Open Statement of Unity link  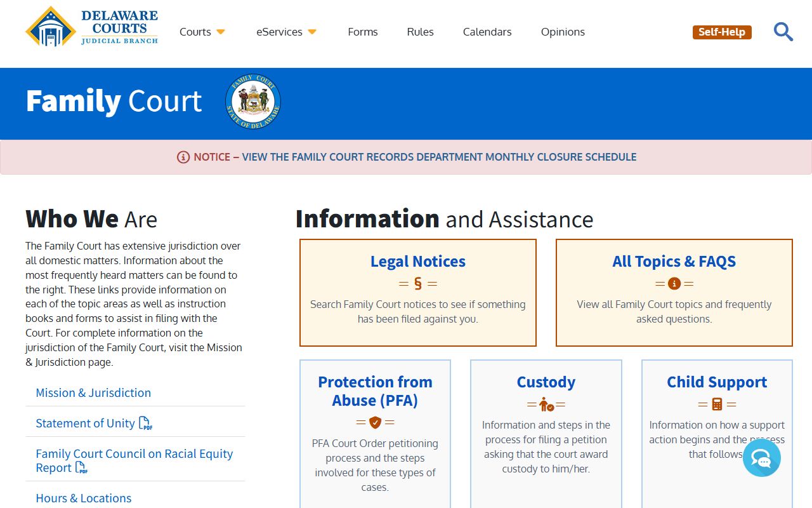tap(85, 423)
